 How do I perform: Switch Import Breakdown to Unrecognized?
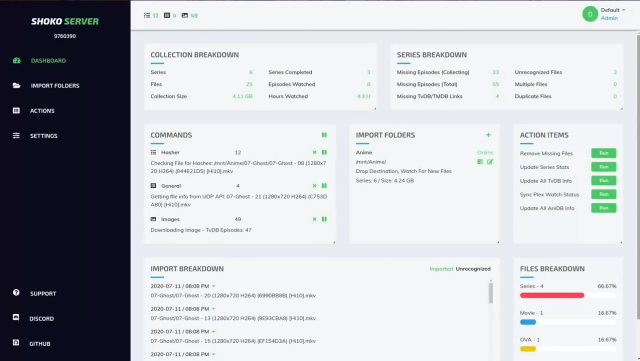[x=473, y=269]
